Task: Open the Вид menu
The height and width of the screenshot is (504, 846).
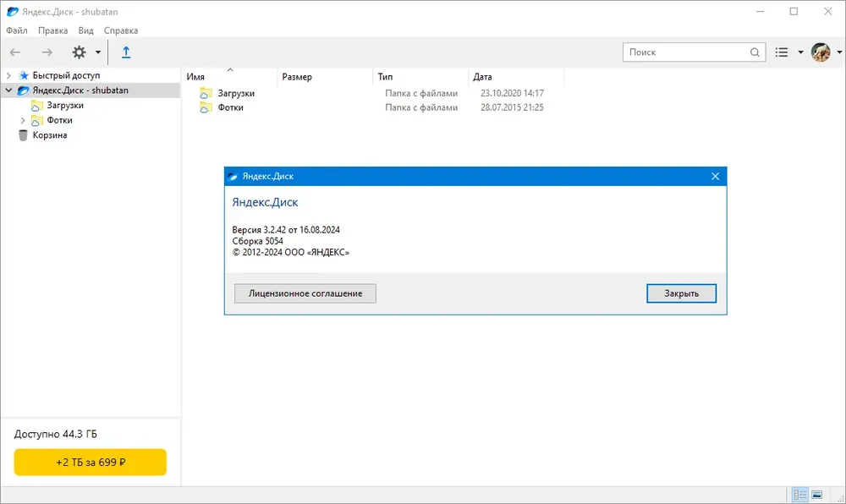Action: 85,30
